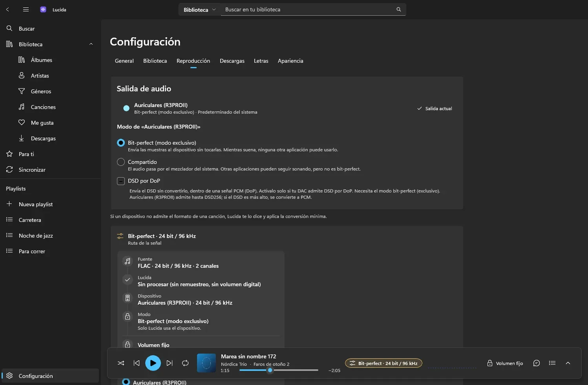Go back with the back arrow
This screenshot has height=385, width=588.
tap(7, 9)
